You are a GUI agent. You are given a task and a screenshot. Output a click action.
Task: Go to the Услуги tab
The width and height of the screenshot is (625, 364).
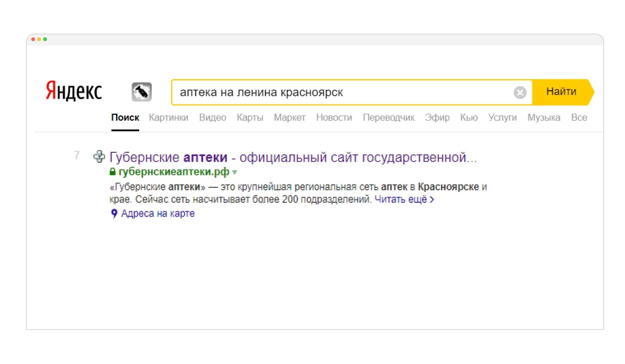(x=502, y=117)
